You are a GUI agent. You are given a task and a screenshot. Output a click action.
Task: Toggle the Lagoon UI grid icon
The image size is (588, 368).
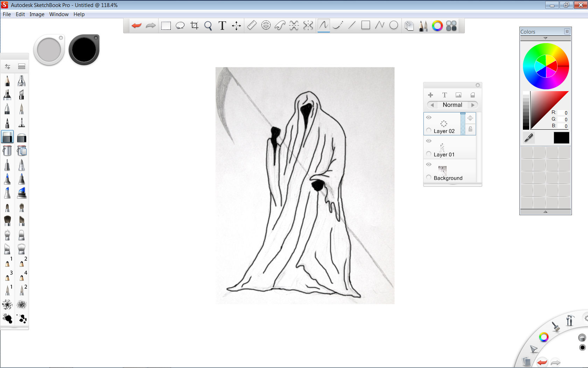(x=451, y=26)
